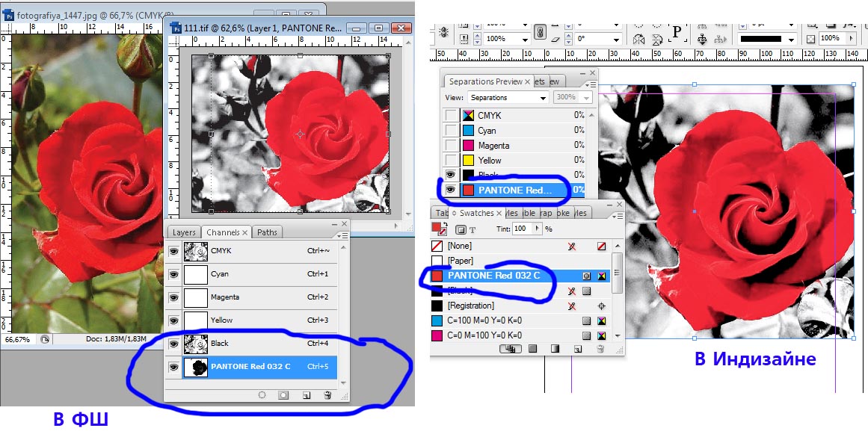Delete current channel with trash icon
This screenshot has width=868, height=440.
327,395
